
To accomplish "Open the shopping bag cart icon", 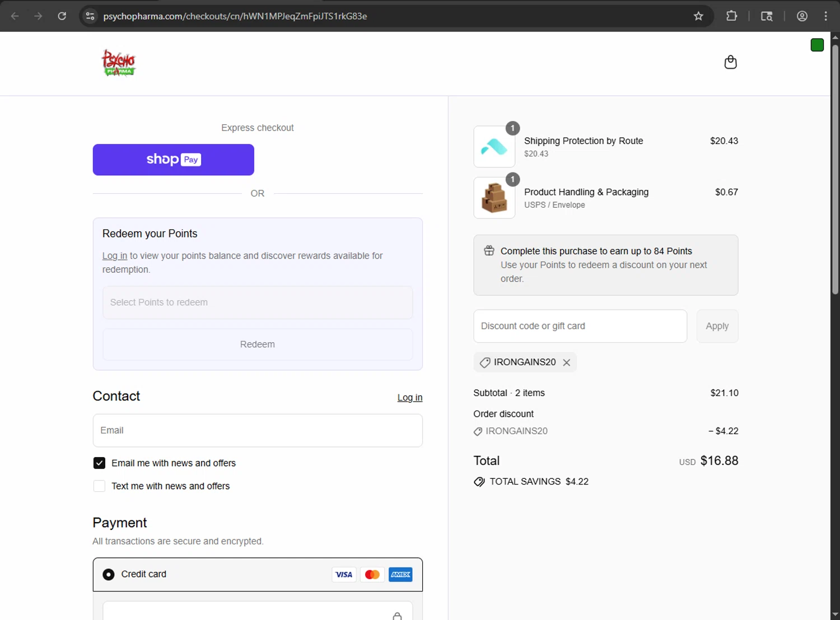I will (730, 62).
